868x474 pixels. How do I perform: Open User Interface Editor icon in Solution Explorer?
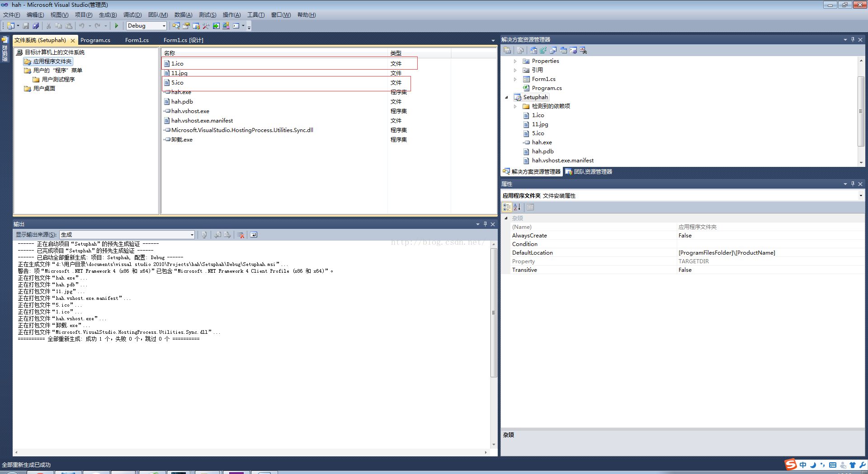pos(563,50)
